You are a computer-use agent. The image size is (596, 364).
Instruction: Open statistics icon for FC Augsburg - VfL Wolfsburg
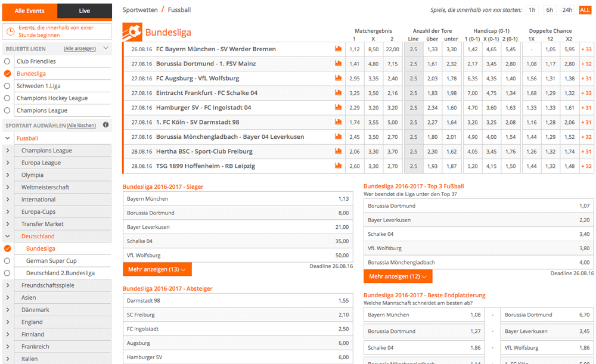coord(338,78)
